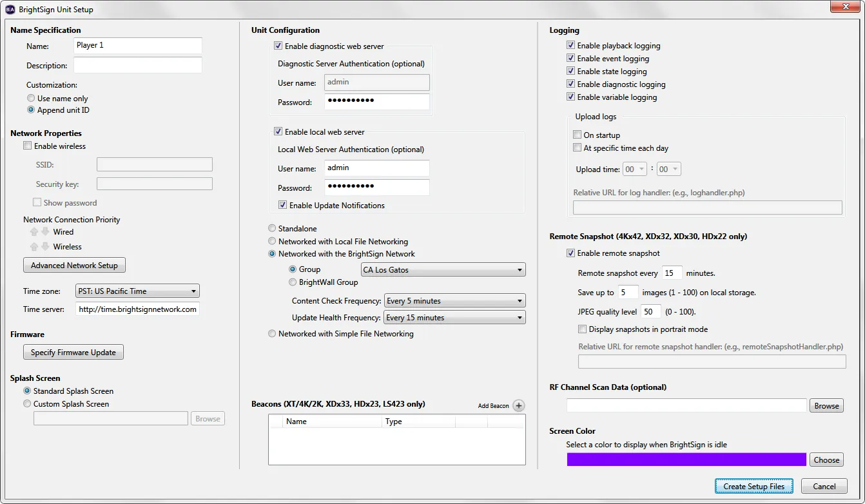Browse for RF Channel Scan Data
Screen dimensions: 865x504
coord(826,406)
